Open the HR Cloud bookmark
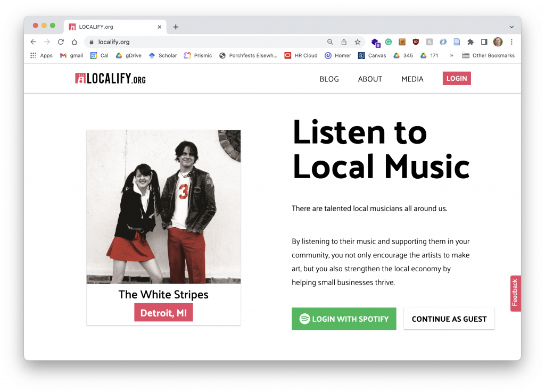 tap(301, 55)
